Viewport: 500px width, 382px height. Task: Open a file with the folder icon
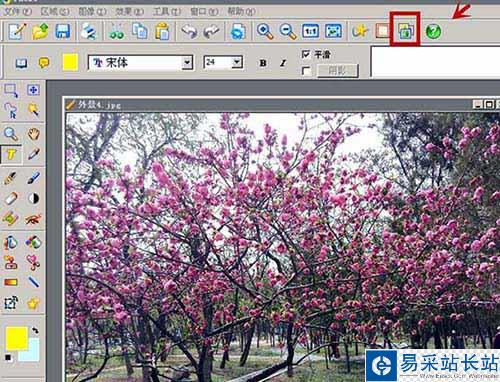[x=40, y=31]
